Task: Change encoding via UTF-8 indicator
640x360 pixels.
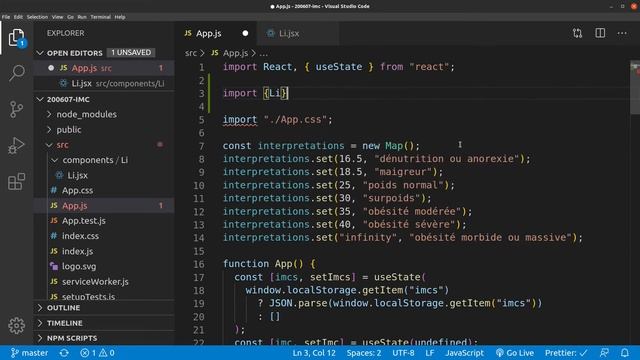Action: pos(403,353)
